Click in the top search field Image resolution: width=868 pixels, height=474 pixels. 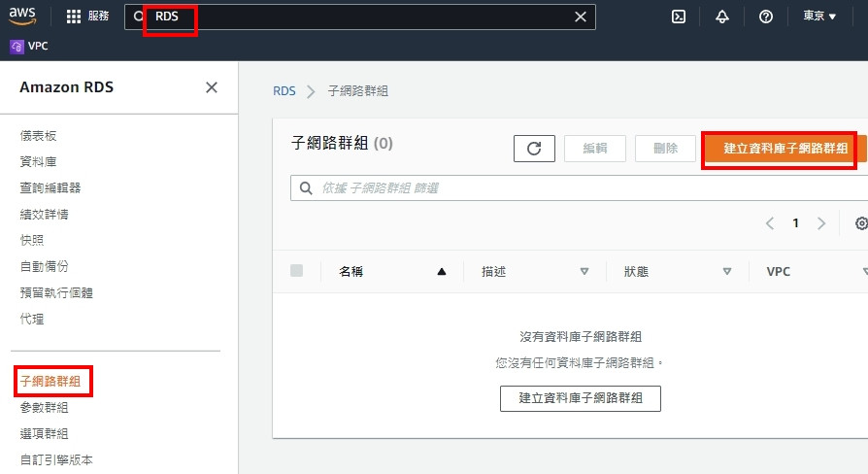360,17
